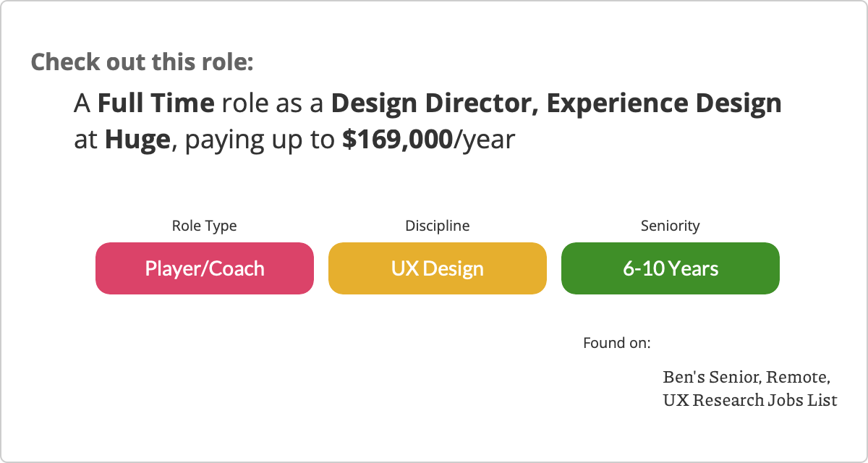Click the Seniority label

pos(671,226)
